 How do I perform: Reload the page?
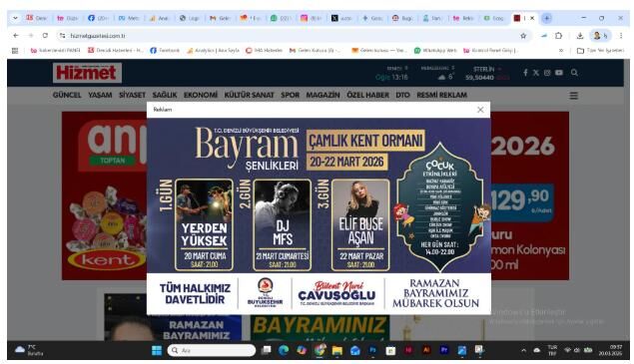click(45, 36)
